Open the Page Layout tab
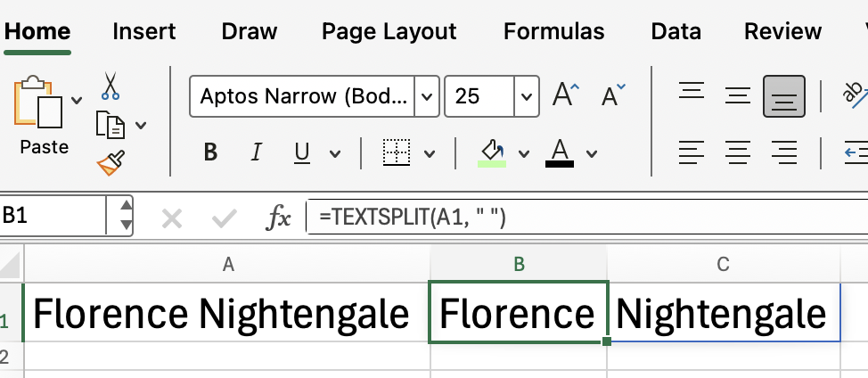 tap(389, 31)
